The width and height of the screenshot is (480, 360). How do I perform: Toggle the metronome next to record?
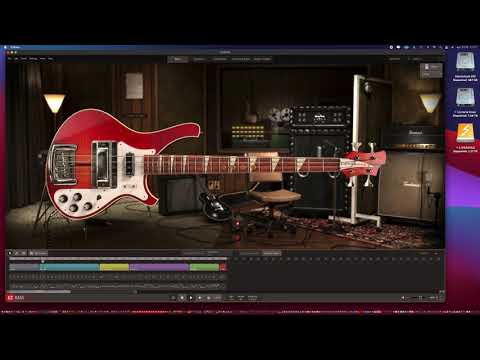tap(208, 298)
